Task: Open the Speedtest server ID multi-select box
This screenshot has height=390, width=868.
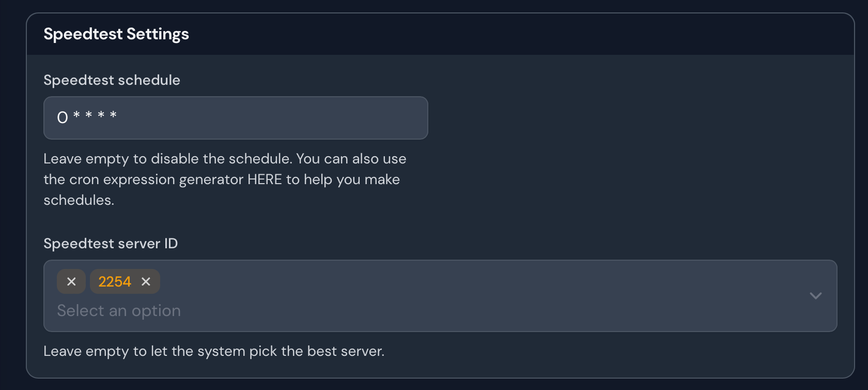Action: click(x=440, y=296)
